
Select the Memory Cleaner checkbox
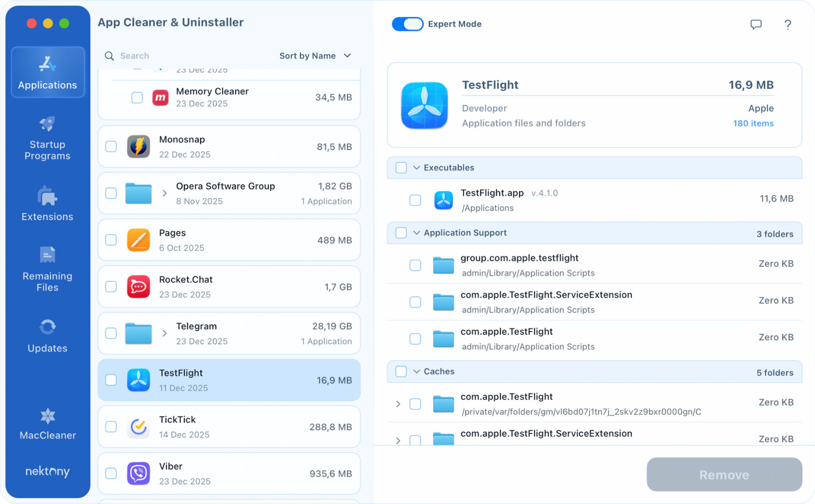tap(137, 97)
